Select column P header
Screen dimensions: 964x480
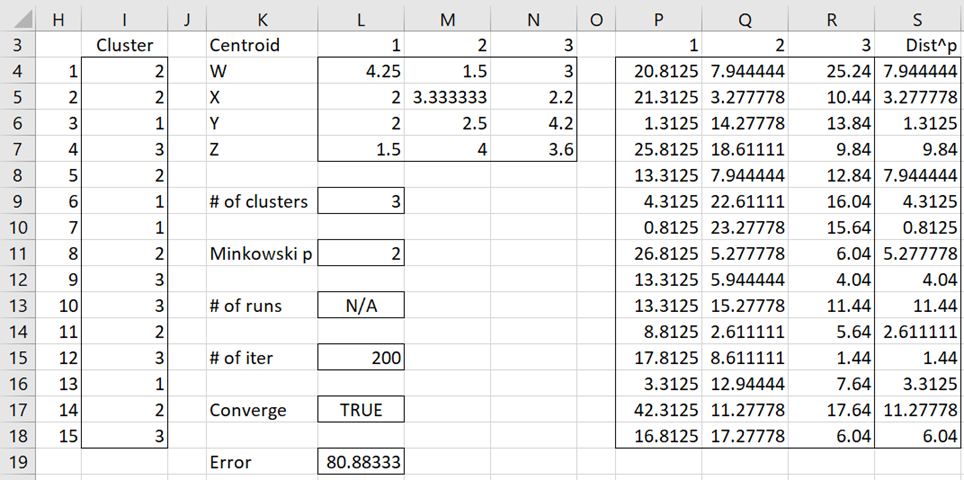click(x=658, y=16)
